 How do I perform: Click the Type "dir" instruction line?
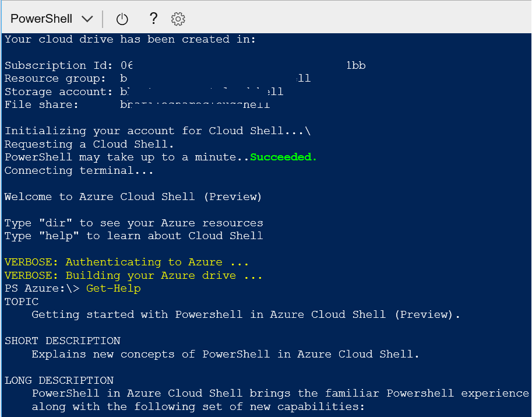click(133, 223)
